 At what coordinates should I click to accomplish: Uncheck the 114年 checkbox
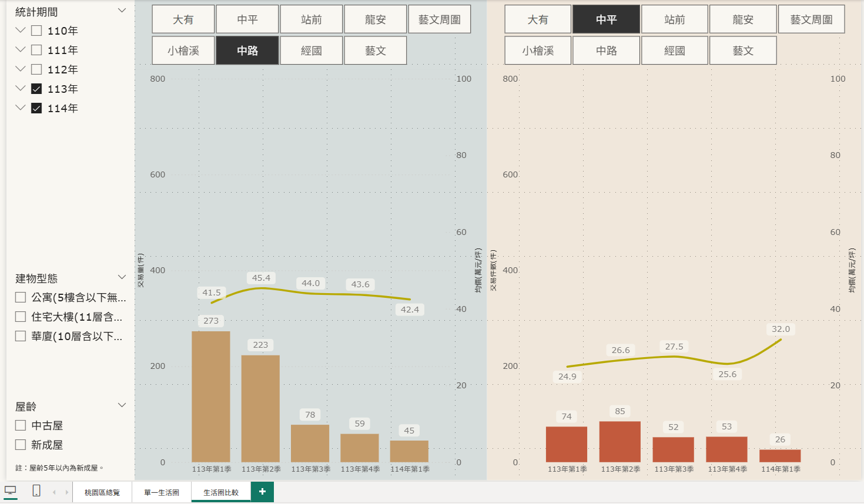[36, 108]
